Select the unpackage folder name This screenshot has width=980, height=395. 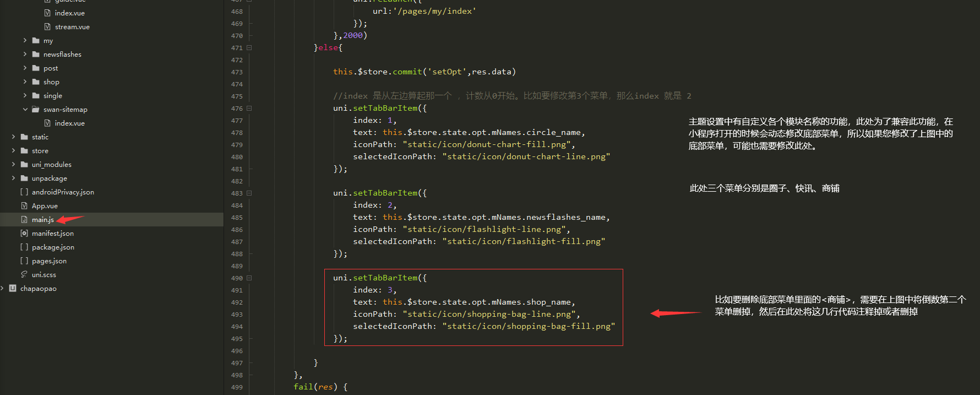(50, 178)
